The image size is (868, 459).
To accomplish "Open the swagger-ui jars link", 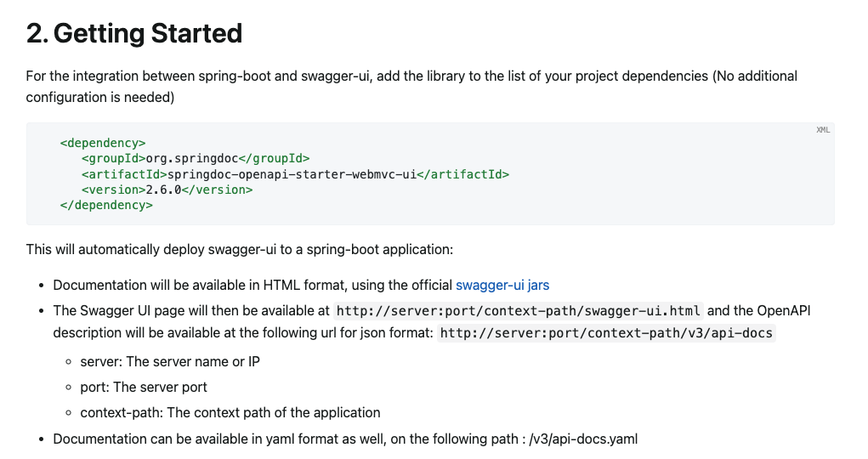I will pos(502,285).
